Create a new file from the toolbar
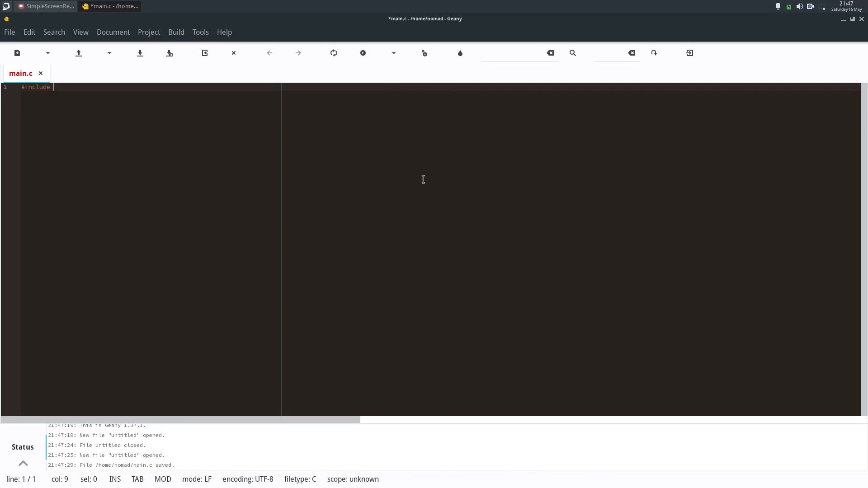Viewport: 868px width, 488px height. click(17, 53)
